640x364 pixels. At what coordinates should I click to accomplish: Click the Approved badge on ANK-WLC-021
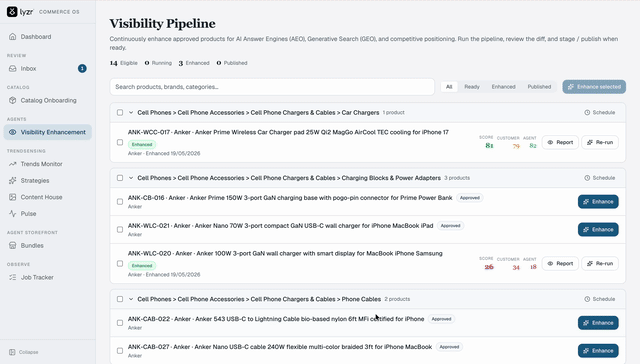click(x=451, y=226)
